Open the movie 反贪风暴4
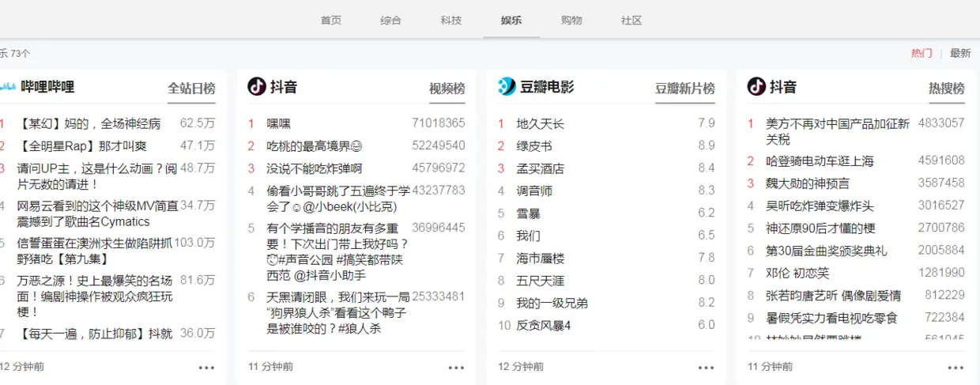This screenshot has height=385, width=980. (544, 325)
